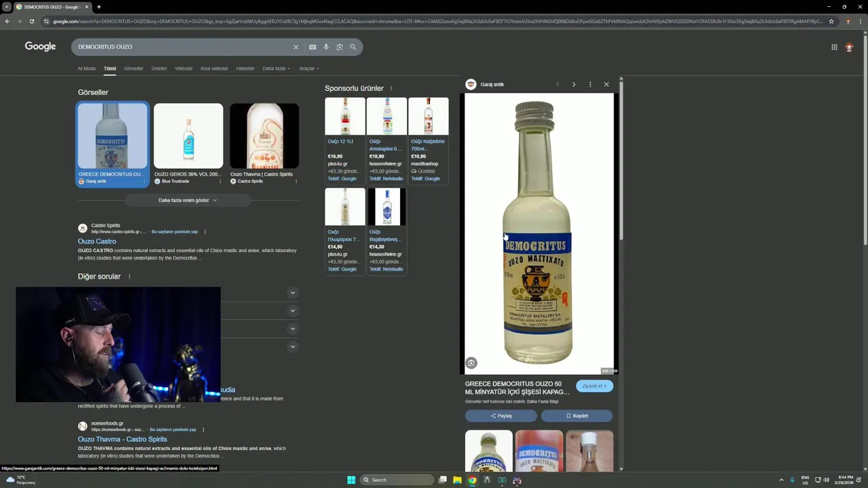Open the Ouzo Thavma - Castro Spirits link
This screenshot has width=868, height=488.
(122, 439)
